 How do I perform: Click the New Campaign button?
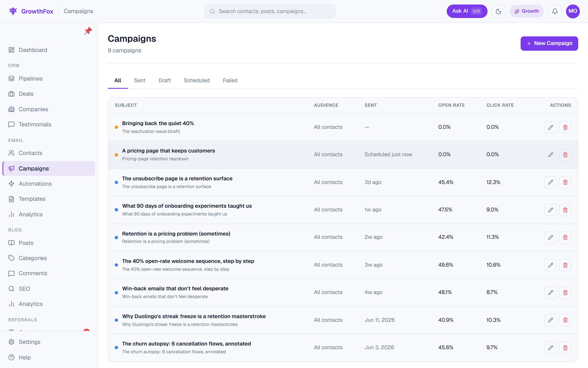(x=549, y=43)
